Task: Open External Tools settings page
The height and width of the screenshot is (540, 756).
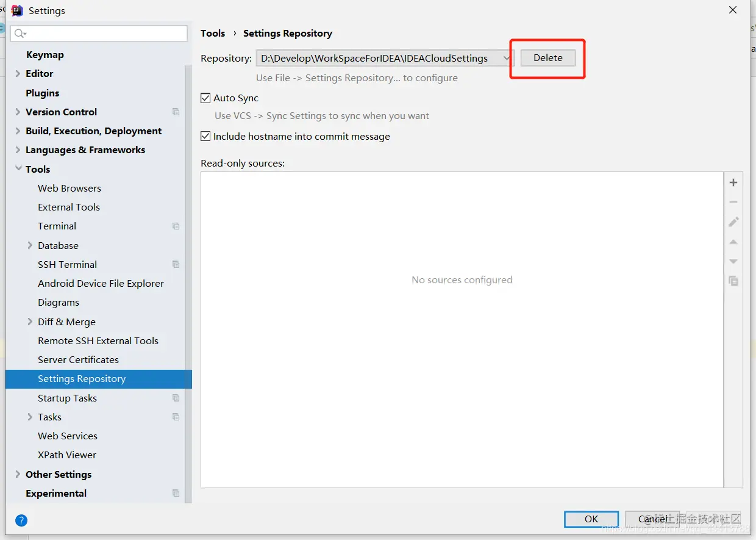Action: pos(69,207)
